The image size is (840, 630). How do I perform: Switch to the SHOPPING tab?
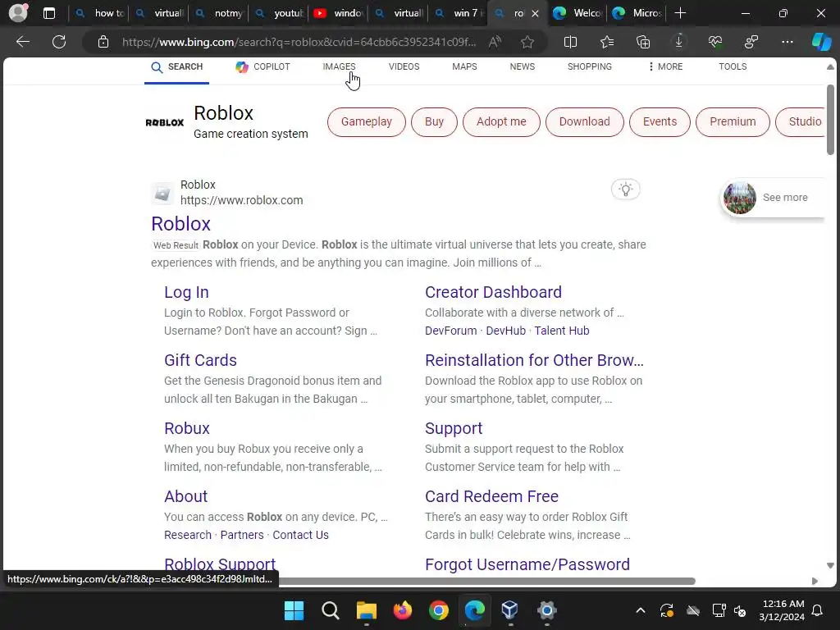pos(589,66)
